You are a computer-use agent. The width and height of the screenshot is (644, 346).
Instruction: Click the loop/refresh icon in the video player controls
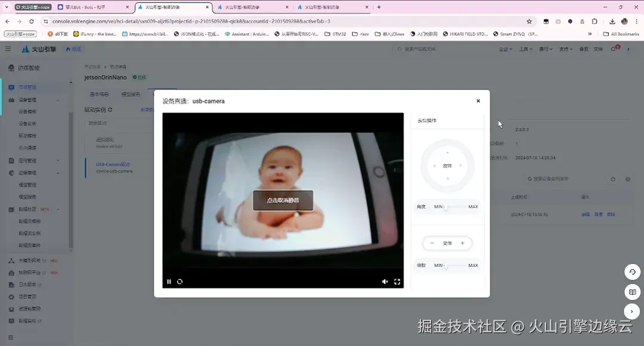(179, 282)
